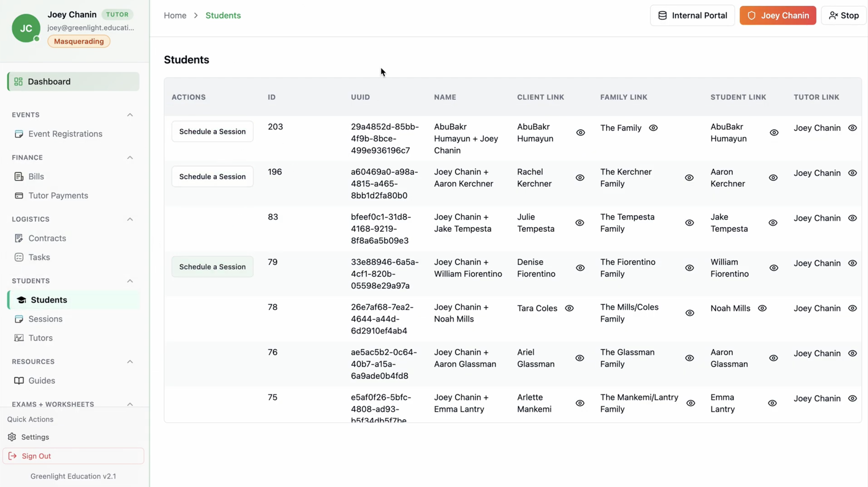Collapse the Logistics sidebar section
This screenshot has height=487, width=868.
click(x=130, y=219)
